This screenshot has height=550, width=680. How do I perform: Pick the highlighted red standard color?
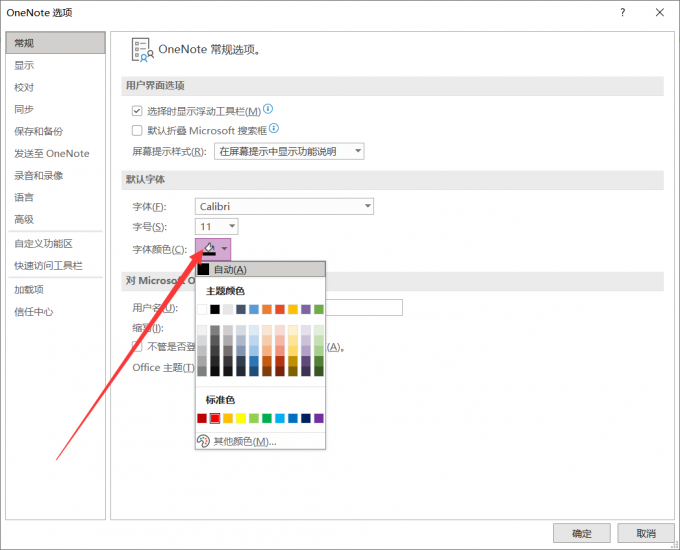[x=215, y=418]
